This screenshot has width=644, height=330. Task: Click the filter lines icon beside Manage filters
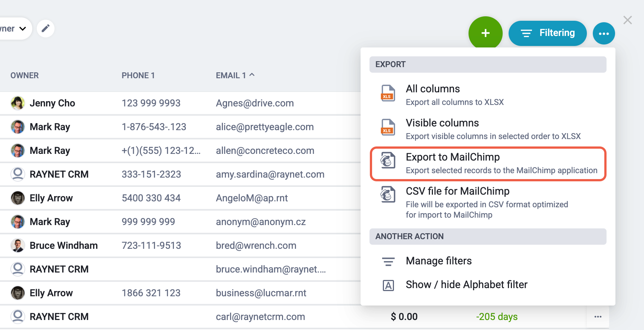(x=388, y=262)
